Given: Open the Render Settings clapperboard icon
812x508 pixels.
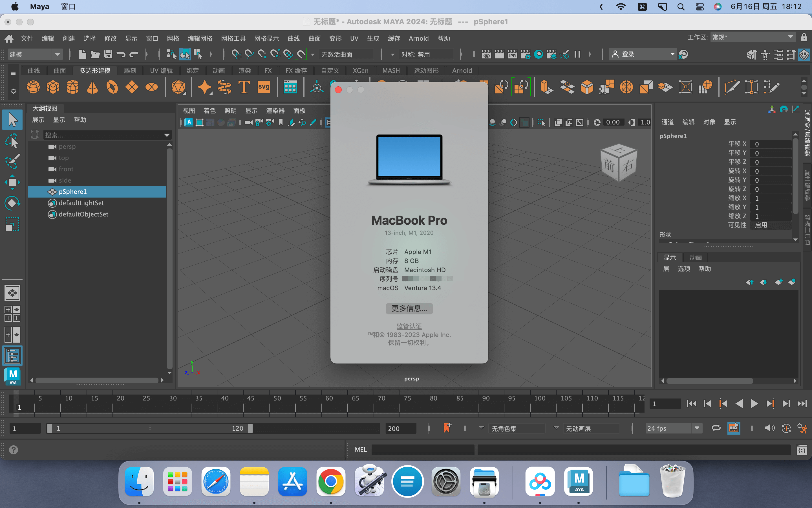Looking at the screenshot, I should pyautogui.click(x=526, y=54).
